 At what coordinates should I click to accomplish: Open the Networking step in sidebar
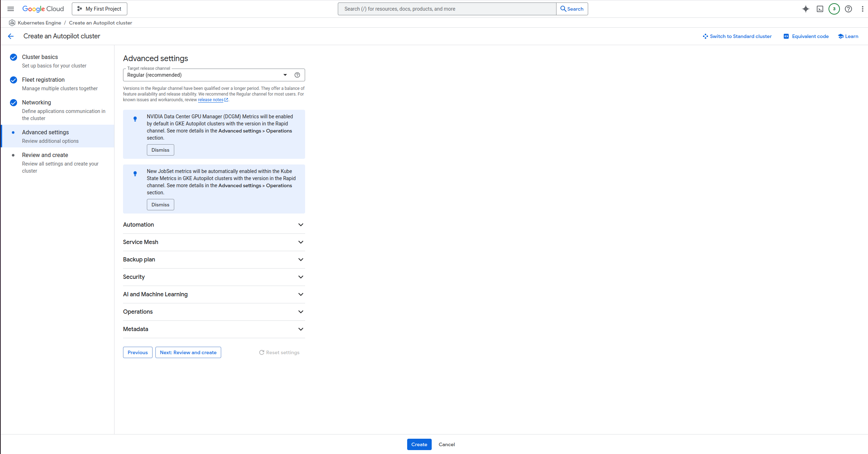tap(36, 103)
